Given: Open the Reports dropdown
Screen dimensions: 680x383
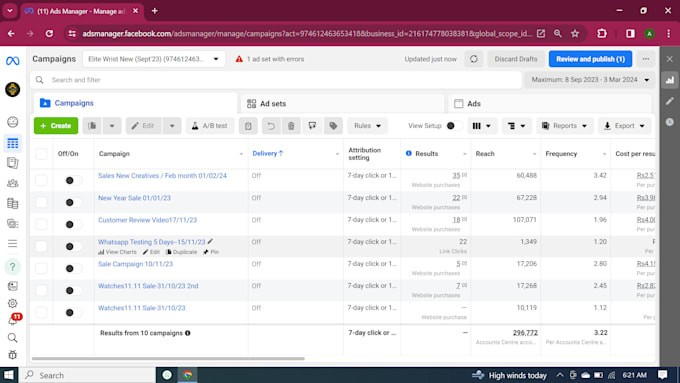Looking at the screenshot, I should [564, 126].
